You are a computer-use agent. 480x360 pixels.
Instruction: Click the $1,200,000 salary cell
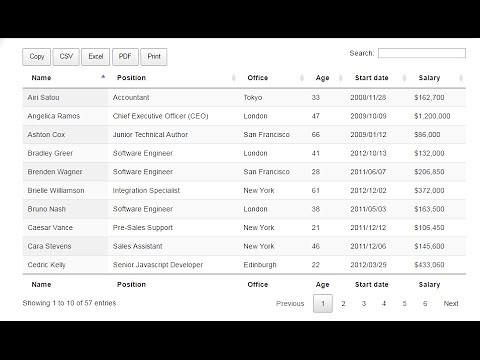point(437,116)
